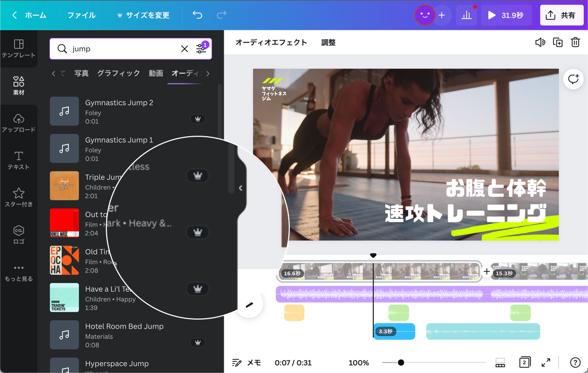588x373 pixels.
Task: Open the アップロード uploads panel
Action: [18, 123]
